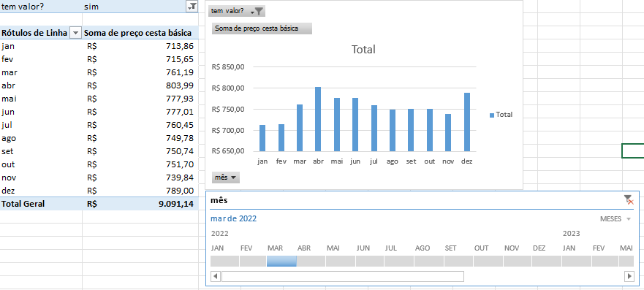This screenshot has width=644, height=290.
Task: Select the SET 2022 timeline segment
Action: pos(458,261)
